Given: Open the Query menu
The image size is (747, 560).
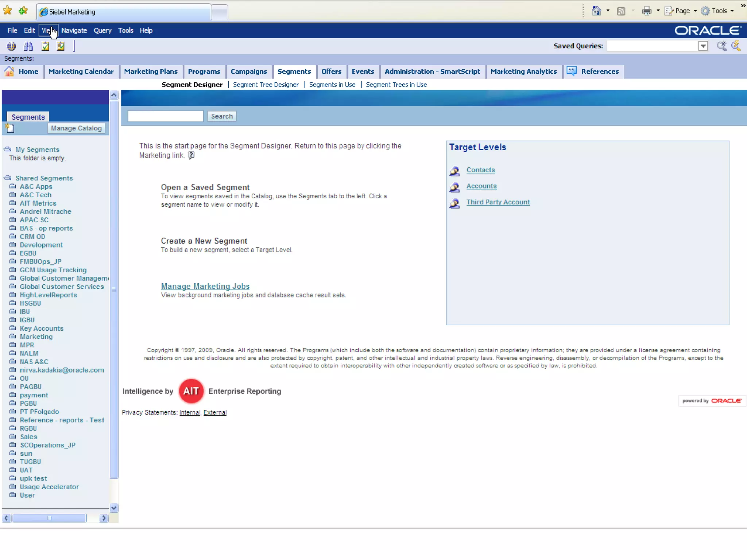Looking at the screenshot, I should tap(102, 31).
